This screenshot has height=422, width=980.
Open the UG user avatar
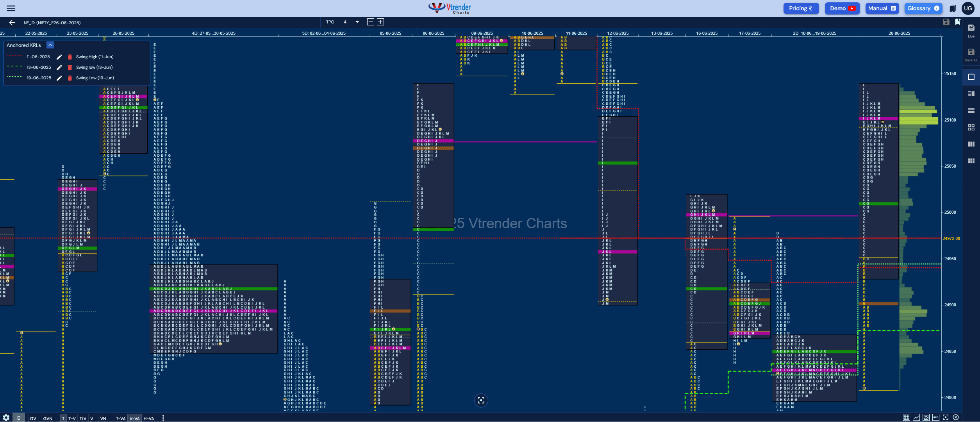tap(968, 8)
